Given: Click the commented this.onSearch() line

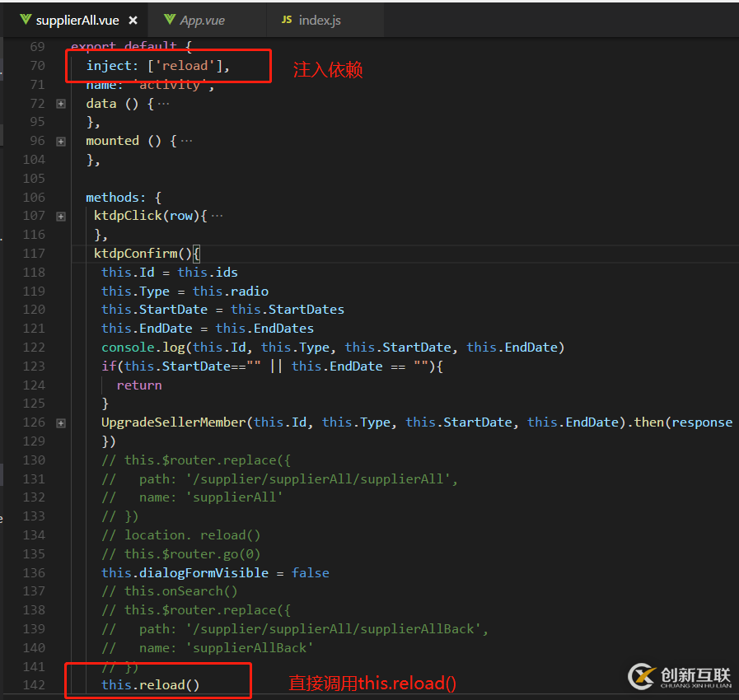Looking at the screenshot, I should [170, 591].
